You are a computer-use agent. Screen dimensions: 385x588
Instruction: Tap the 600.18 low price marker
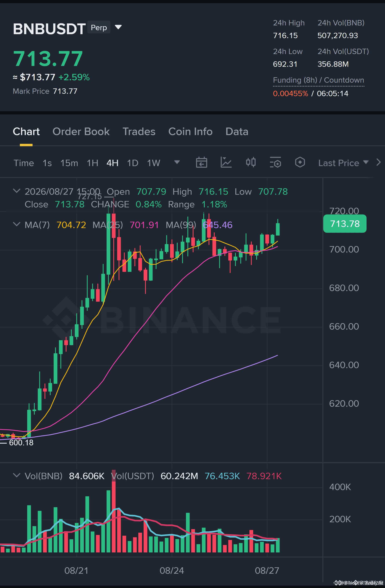point(21,442)
